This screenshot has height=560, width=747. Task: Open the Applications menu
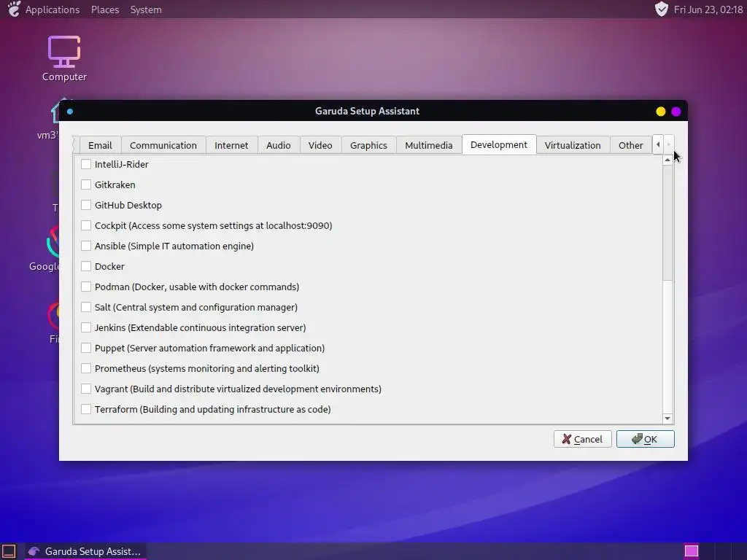(53, 9)
